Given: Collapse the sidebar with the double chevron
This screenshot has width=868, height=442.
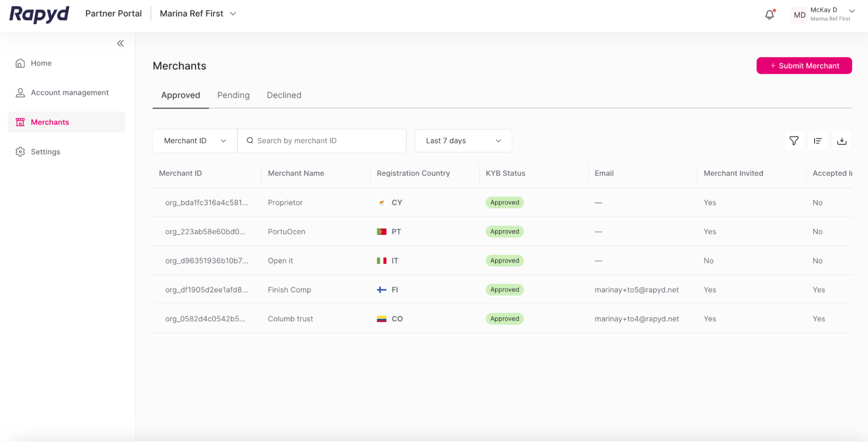Looking at the screenshot, I should [x=120, y=43].
